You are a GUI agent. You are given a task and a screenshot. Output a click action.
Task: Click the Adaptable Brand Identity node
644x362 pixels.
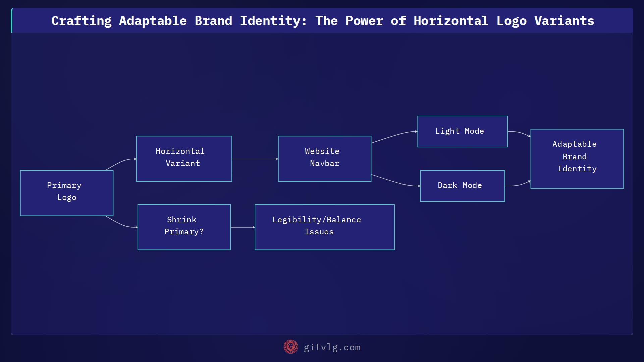[x=577, y=159]
